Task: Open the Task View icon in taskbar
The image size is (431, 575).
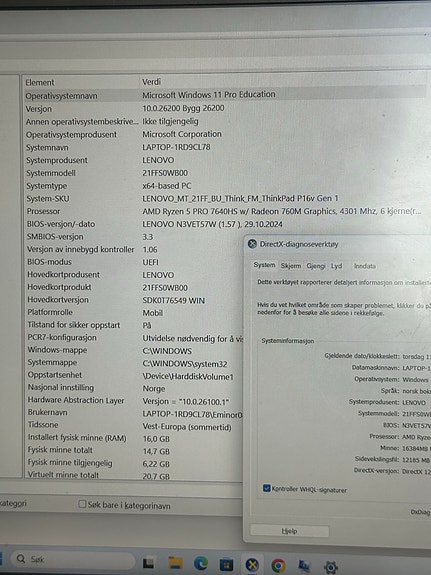Action: click(149, 563)
